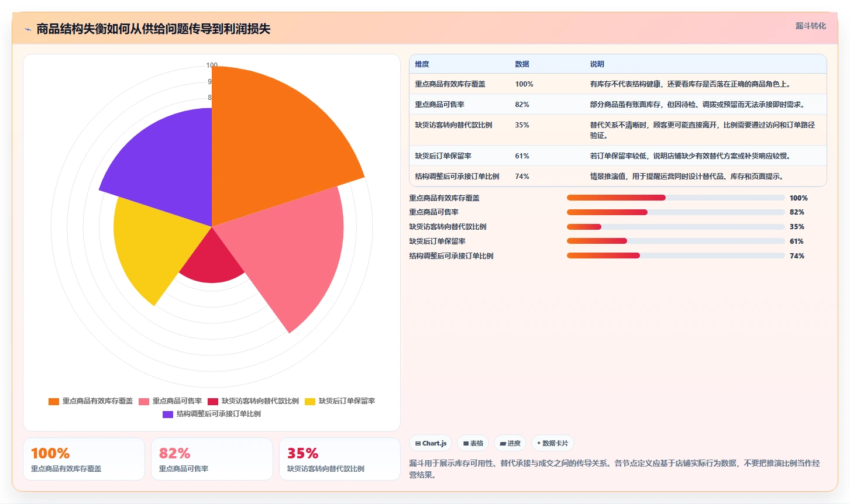Click the 100% value in table
Screen dimensions: 850x504
tap(524, 84)
